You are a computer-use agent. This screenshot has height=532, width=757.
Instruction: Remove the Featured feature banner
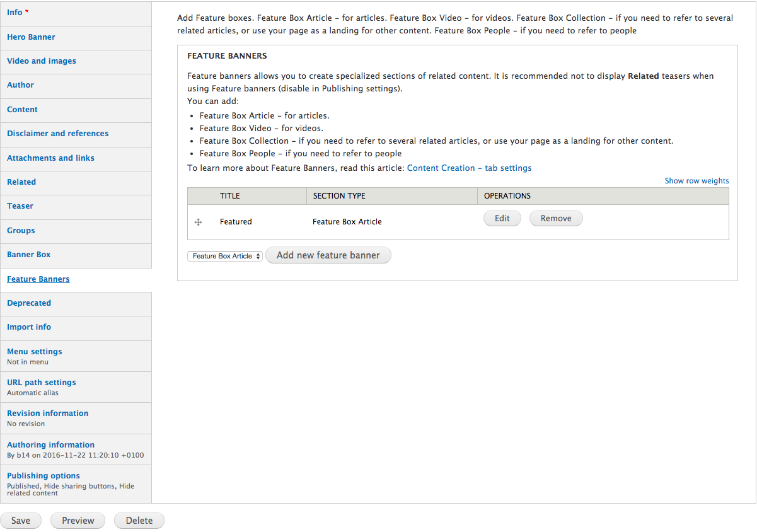[556, 219]
